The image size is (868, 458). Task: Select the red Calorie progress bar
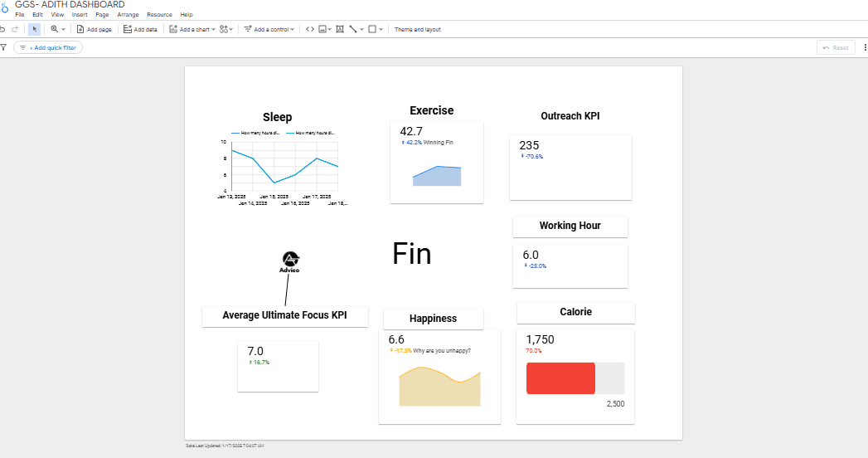tap(560, 378)
